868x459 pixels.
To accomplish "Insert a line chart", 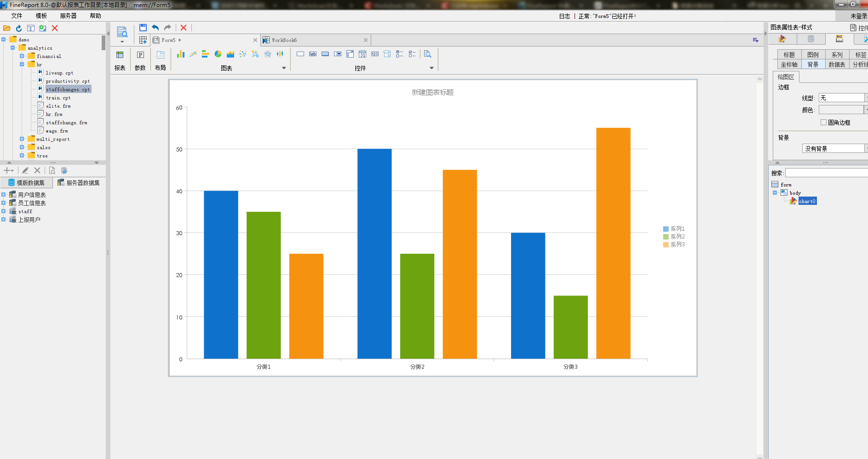I will 193,54.
